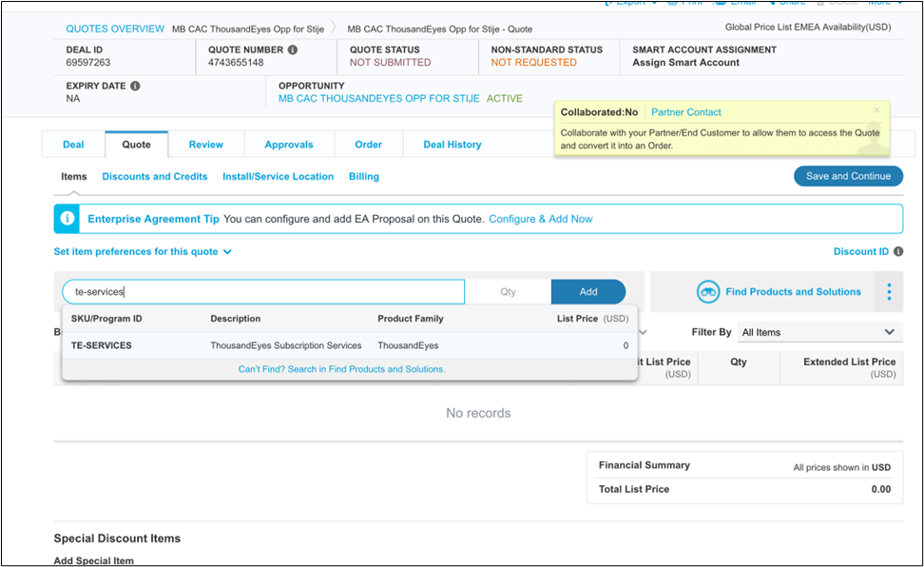Image resolution: width=924 pixels, height=567 pixels.
Task: Click the Save and Continue button
Action: [848, 176]
